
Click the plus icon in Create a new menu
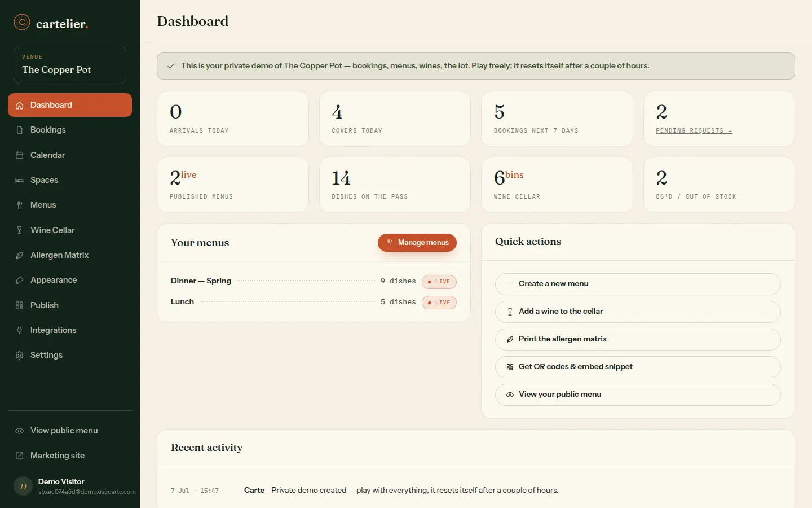pos(510,284)
